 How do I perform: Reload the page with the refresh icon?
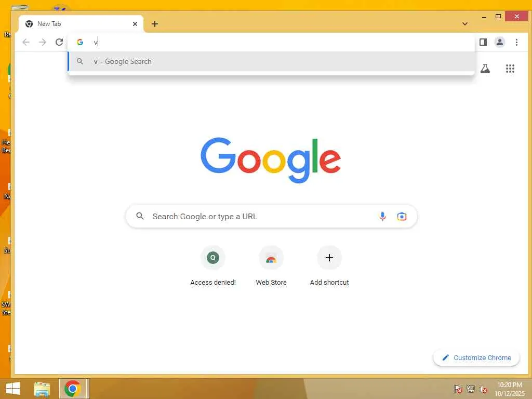(x=59, y=42)
